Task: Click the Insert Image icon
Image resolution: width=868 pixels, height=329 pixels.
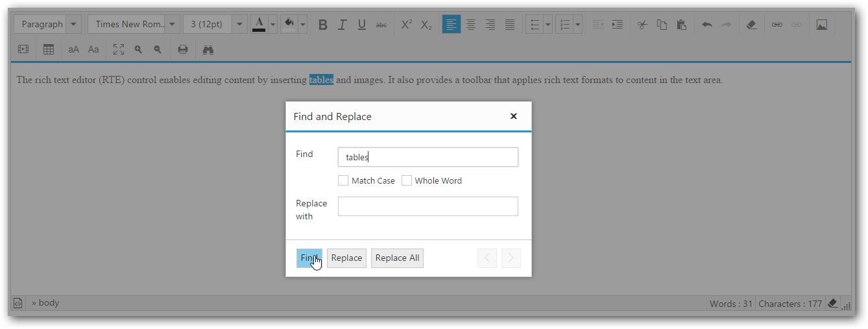Action: click(821, 25)
